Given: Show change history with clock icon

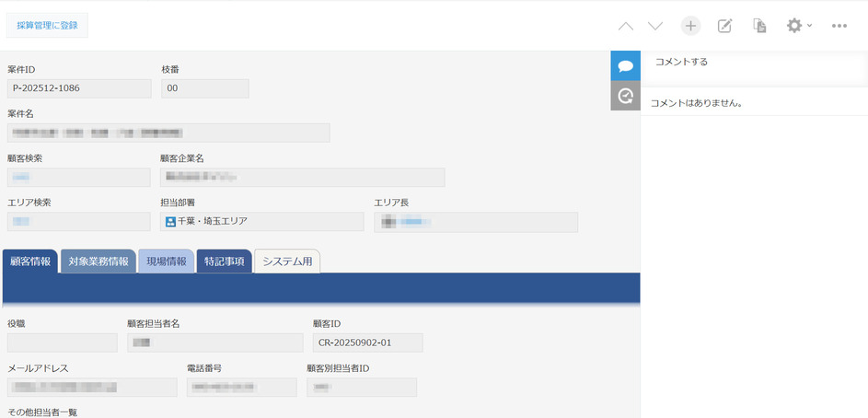Looking at the screenshot, I should pos(625,96).
